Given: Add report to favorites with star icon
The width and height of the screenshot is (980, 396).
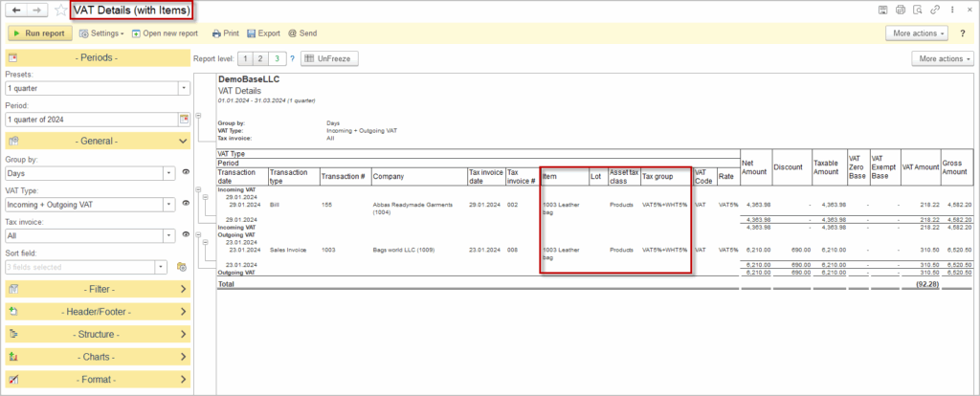Looking at the screenshot, I should (x=61, y=10).
